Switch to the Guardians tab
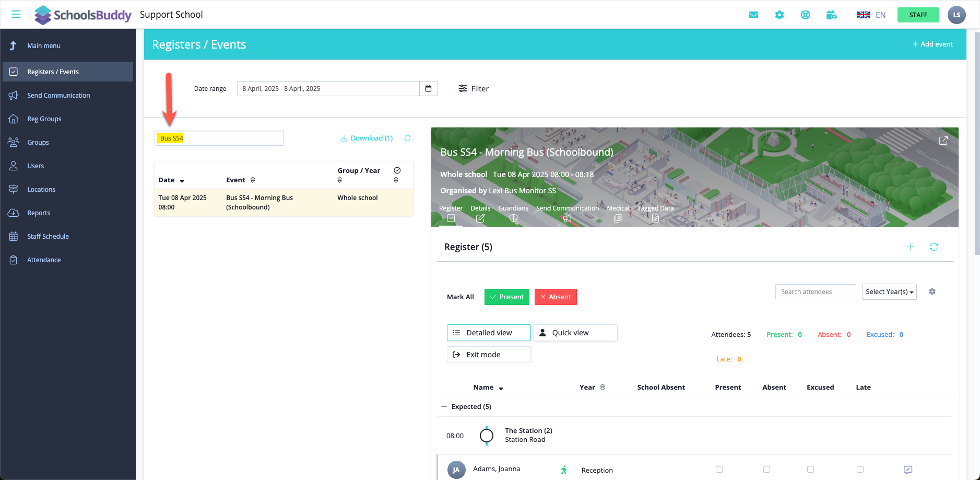Image resolution: width=980 pixels, height=480 pixels. coord(513,213)
